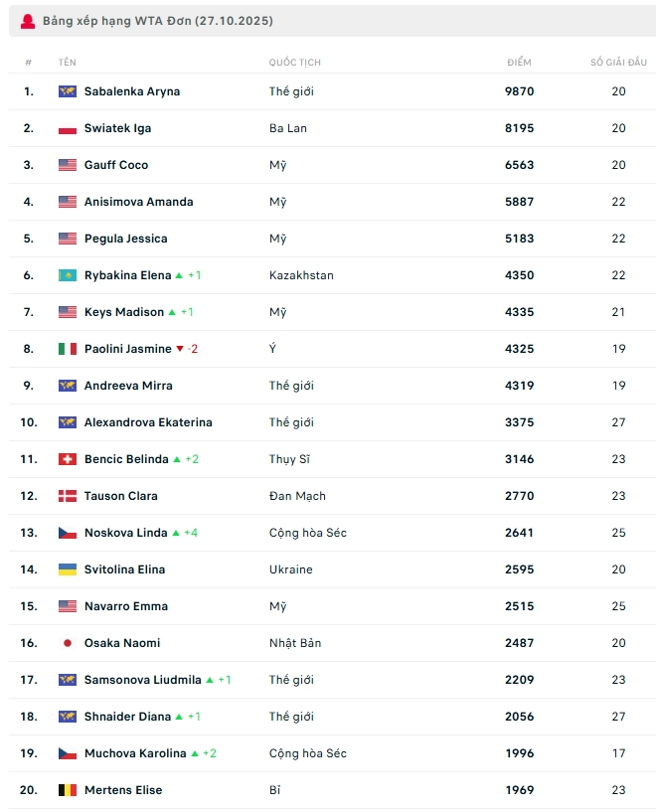
Task: Click the Kazakhstan flag next to Rybakina
Action: click(68, 275)
